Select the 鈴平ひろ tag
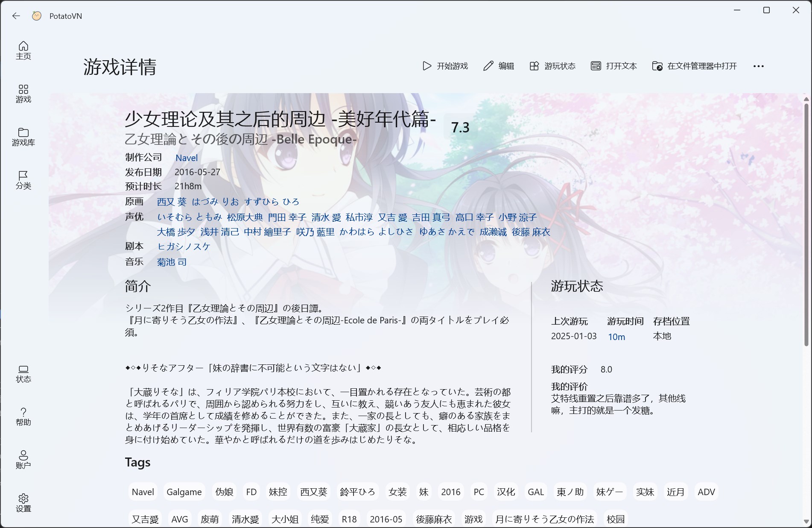This screenshot has width=812, height=528. coord(358,492)
